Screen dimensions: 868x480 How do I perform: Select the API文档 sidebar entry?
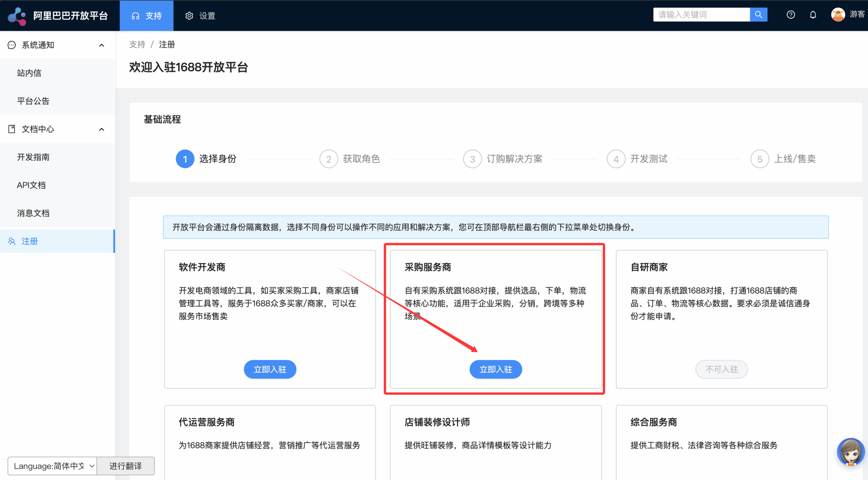[x=31, y=185]
